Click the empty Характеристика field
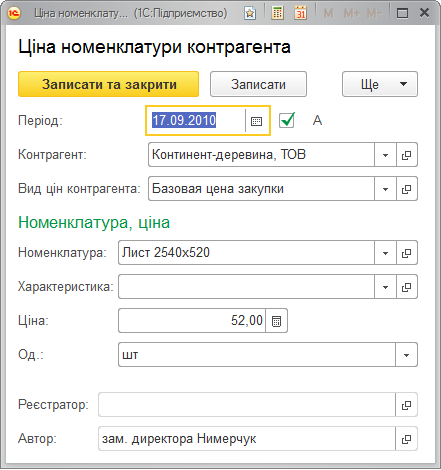The width and height of the screenshot is (441, 470). 246,287
